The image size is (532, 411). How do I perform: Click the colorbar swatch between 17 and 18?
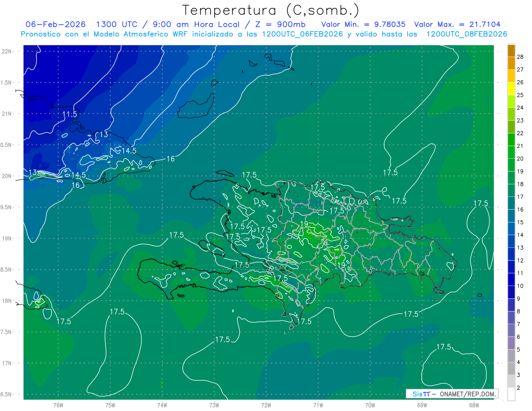click(511, 191)
